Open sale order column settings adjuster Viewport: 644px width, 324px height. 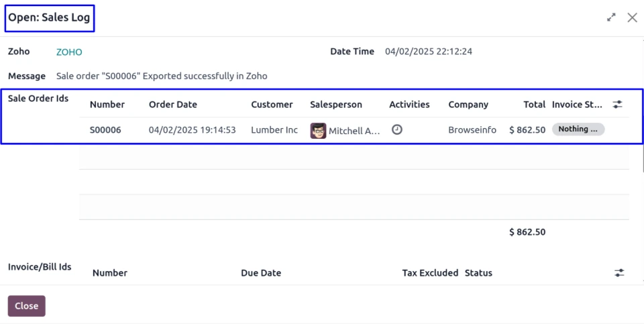coord(618,105)
